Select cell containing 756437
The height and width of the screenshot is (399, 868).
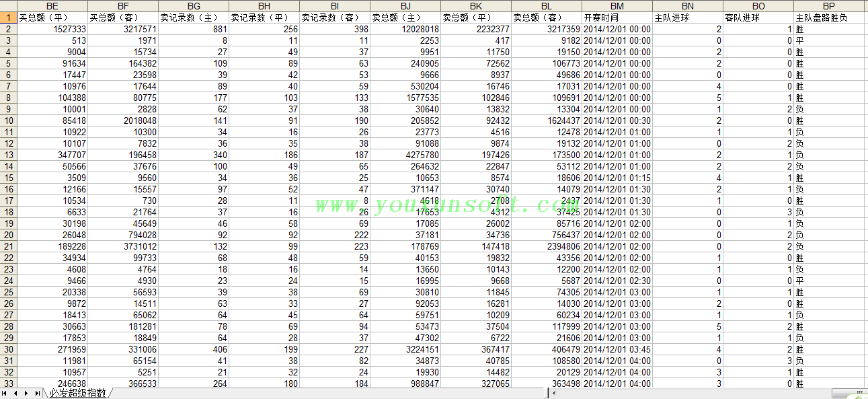(x=547, y=235)
